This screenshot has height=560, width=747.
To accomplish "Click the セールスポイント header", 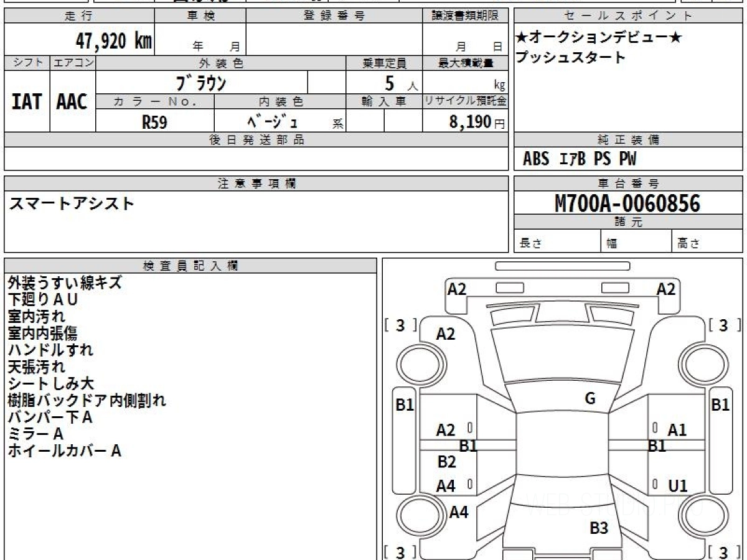I will (x=628, y=16).
